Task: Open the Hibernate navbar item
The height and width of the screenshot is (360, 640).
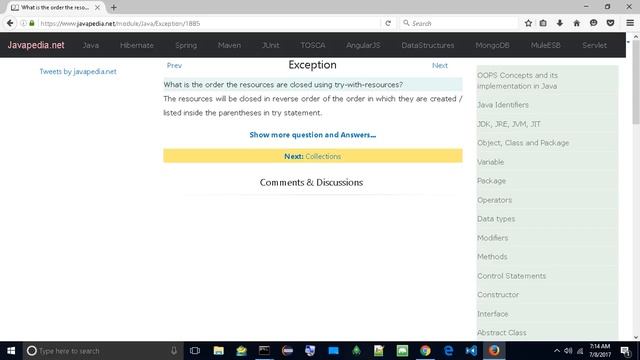Action: click(137, 45)
